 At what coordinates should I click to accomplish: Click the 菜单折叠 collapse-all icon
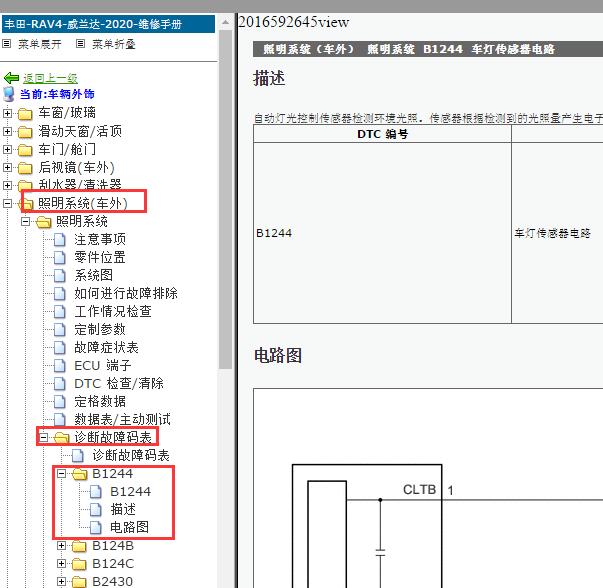click(x=80, y=44)
